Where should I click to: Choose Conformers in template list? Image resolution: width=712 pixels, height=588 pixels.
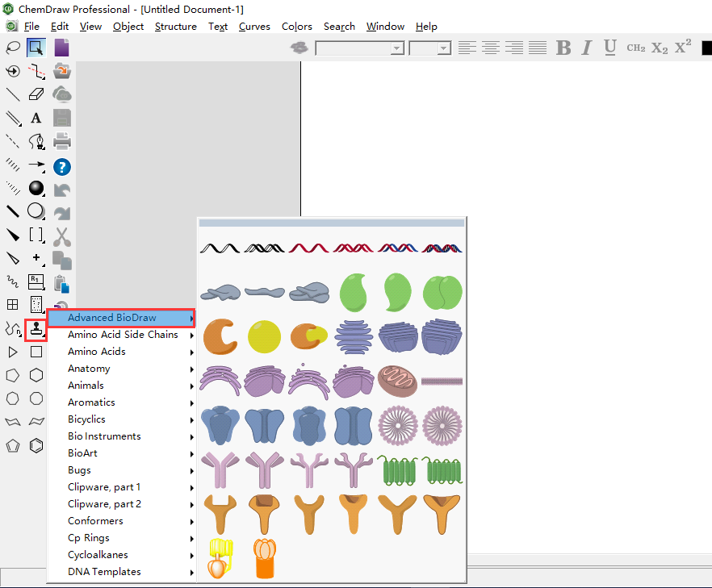(122, 521)
